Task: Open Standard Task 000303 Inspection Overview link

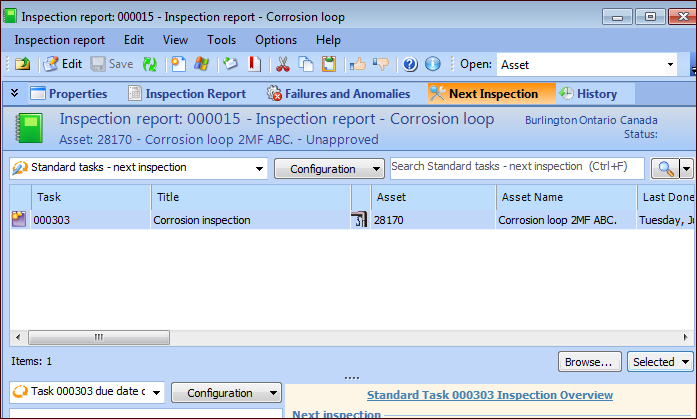Action: point(489,395)
